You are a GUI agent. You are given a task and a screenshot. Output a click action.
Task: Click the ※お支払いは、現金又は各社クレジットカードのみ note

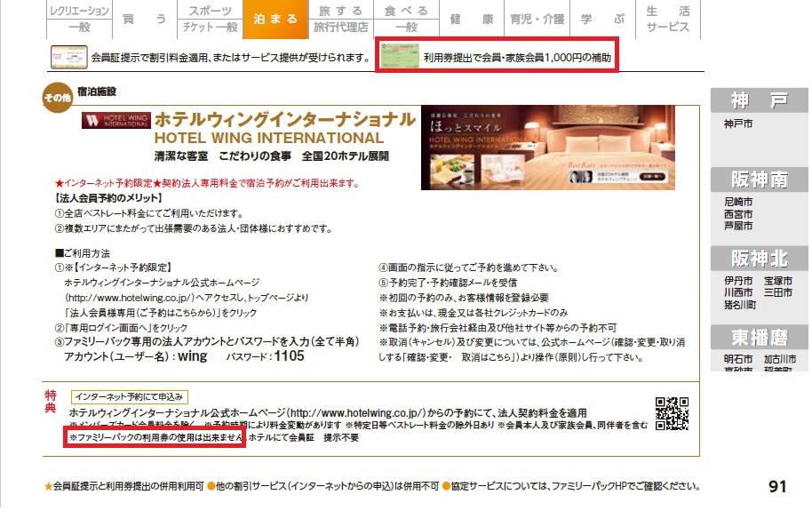[474, 313]
